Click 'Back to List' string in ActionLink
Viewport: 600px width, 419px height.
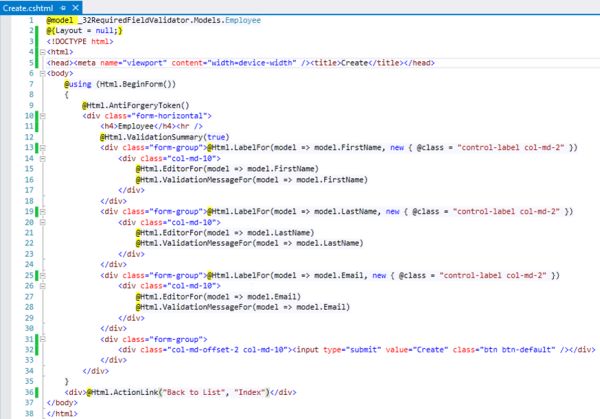tap(193, 392)
